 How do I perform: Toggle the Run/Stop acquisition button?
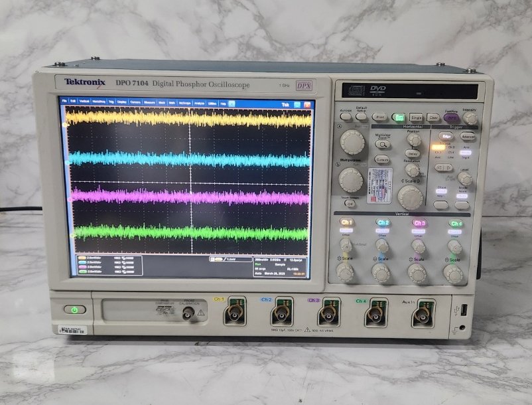[399, 117]
